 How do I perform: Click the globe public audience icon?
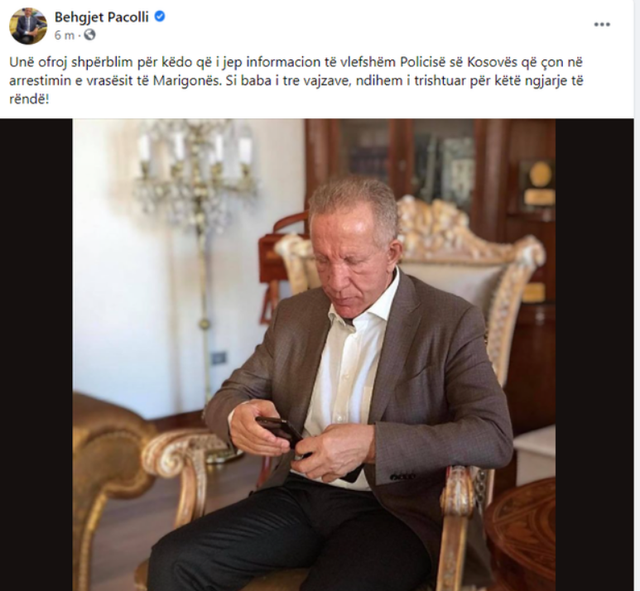[x=89, y=35]
